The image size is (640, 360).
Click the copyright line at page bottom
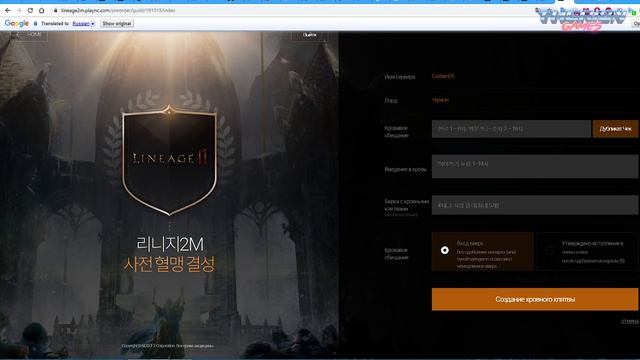(168, 346)
